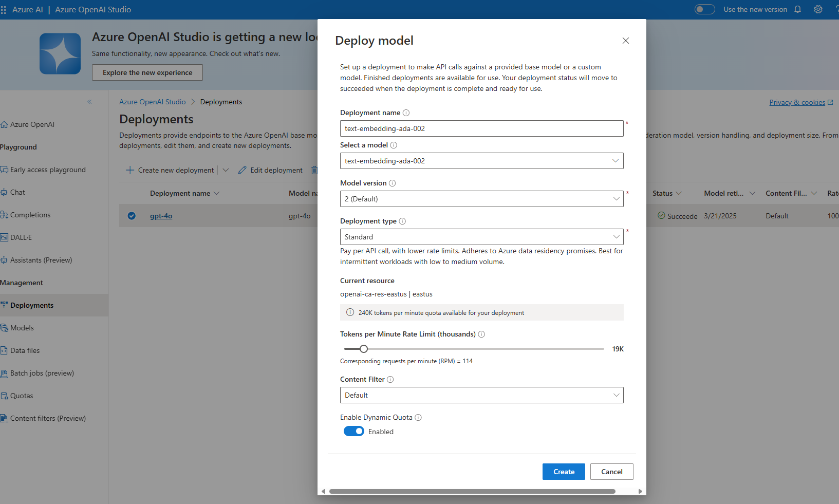Show info tooltip for Content Filter
Screen dimensions: 839x504
coord(390,379)
